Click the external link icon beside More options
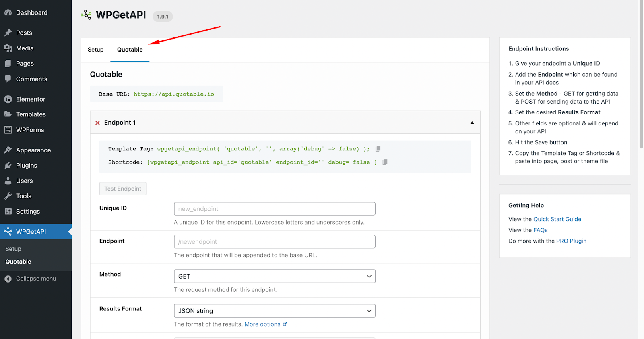This screenshot has width=644, height=339. [285, 324]
